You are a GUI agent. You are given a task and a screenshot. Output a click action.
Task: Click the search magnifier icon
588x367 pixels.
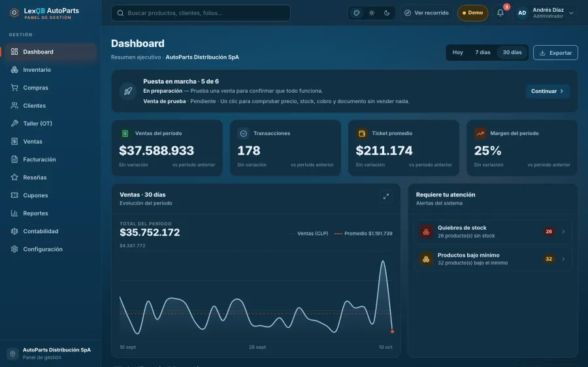coord(120,13)
